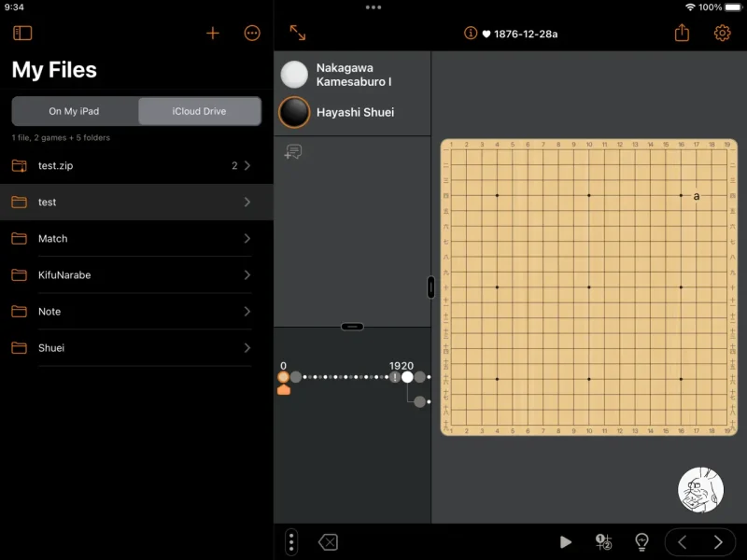Screen dimensions: 747x560
Task: Tap the rabbit mascot avatar
Action: click(700, 490)
